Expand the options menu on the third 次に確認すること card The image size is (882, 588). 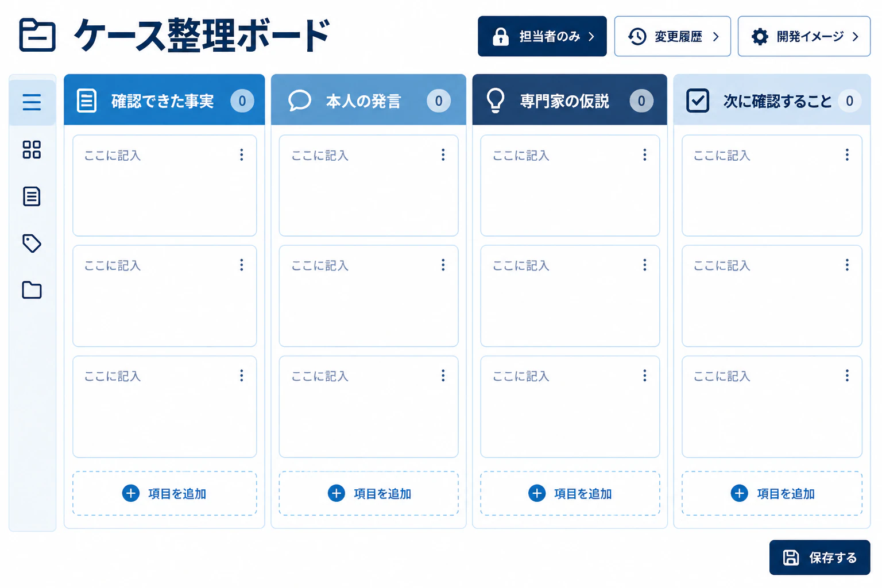(x=847, y=376)
